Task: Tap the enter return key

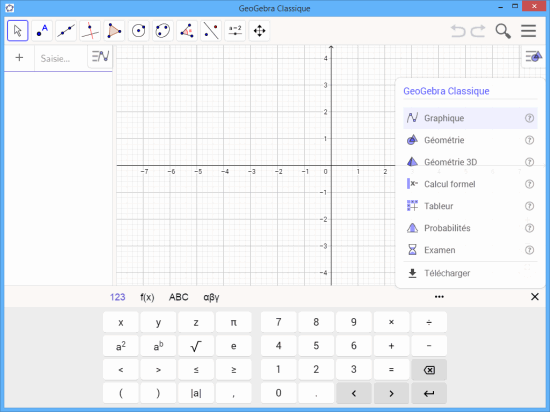Action: click(x=429, y=393)
